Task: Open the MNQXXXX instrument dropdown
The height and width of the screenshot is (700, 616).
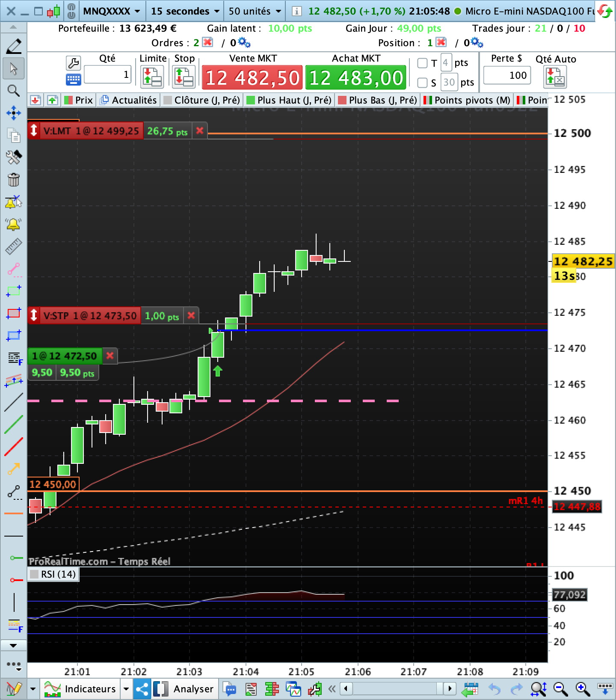Action: pyautogui.click(x=111, y=11)
